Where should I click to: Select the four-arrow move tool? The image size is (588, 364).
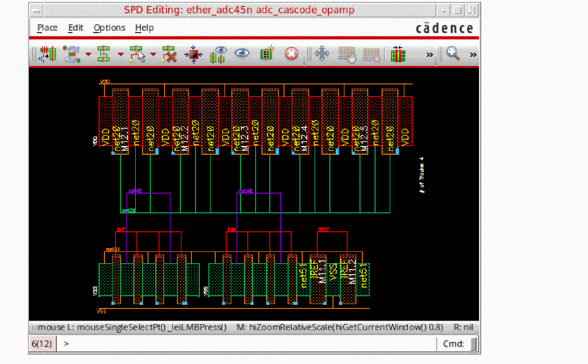pyautogui.click(x=322, y=54)
